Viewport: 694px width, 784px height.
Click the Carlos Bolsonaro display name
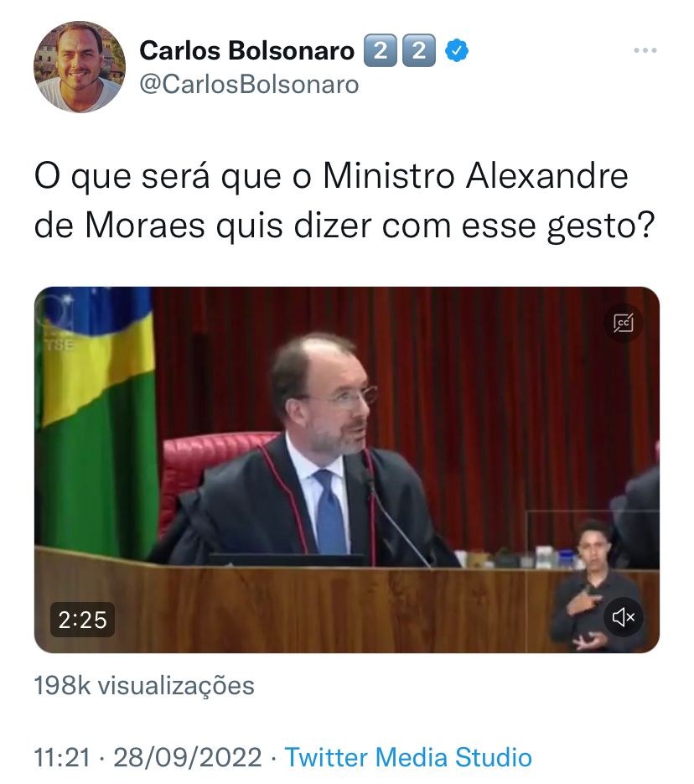246,50
